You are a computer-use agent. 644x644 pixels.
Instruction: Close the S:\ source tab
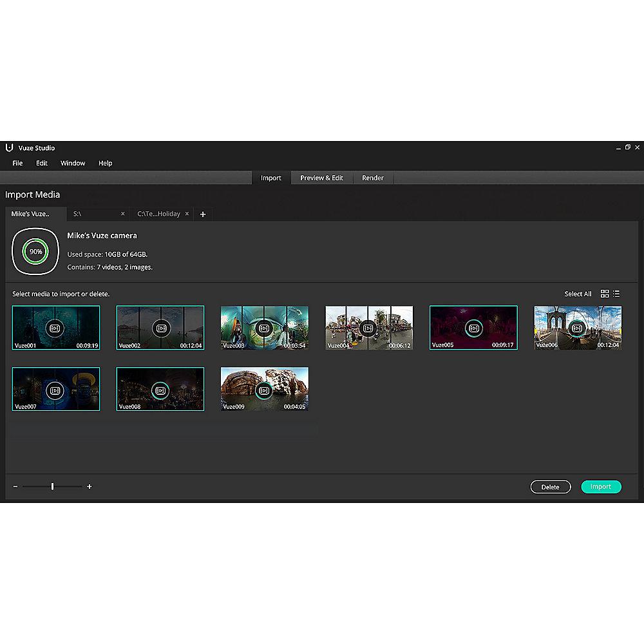click(123, 214)
